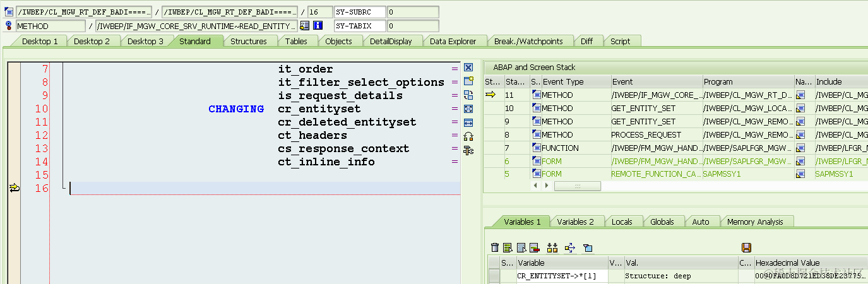Open the Structures tab

(x=248, y=41)
